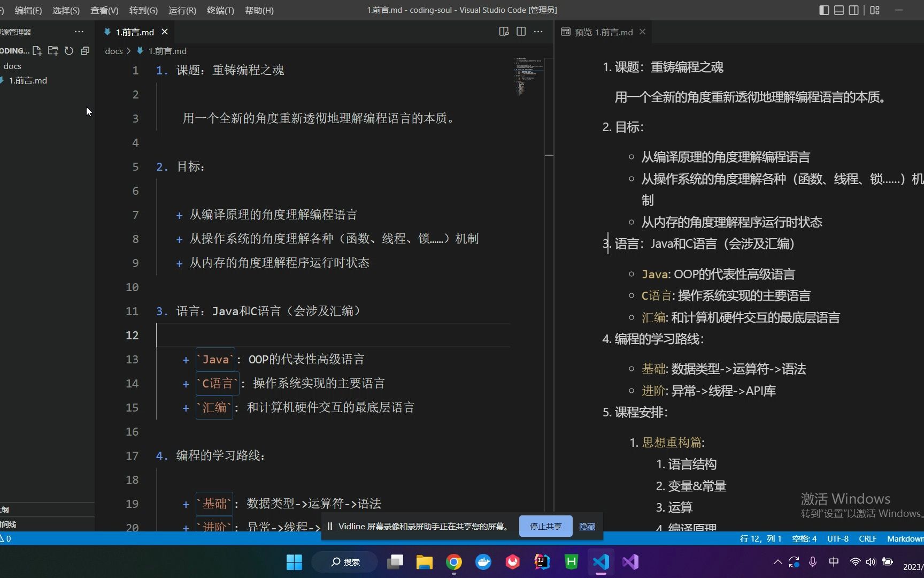Toggle primary sidebar layout button
This screenshot has height=578, width=924.
(824, 10)
